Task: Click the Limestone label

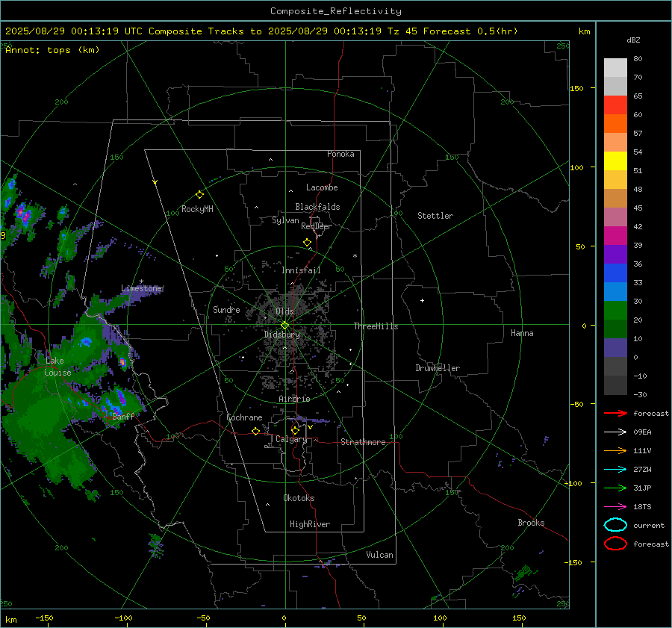Action: point(141,288)
